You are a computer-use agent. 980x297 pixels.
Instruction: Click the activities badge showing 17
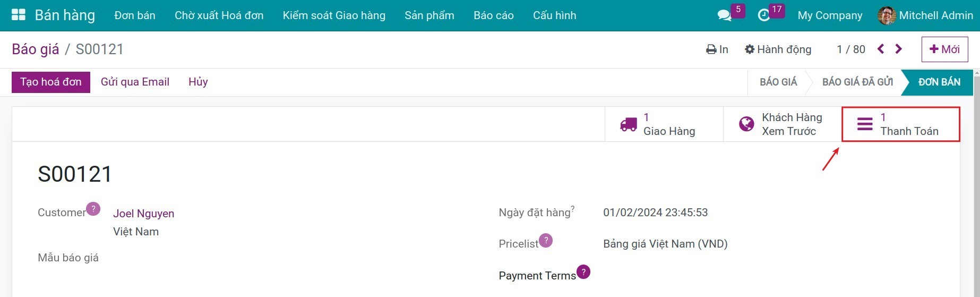777,10
